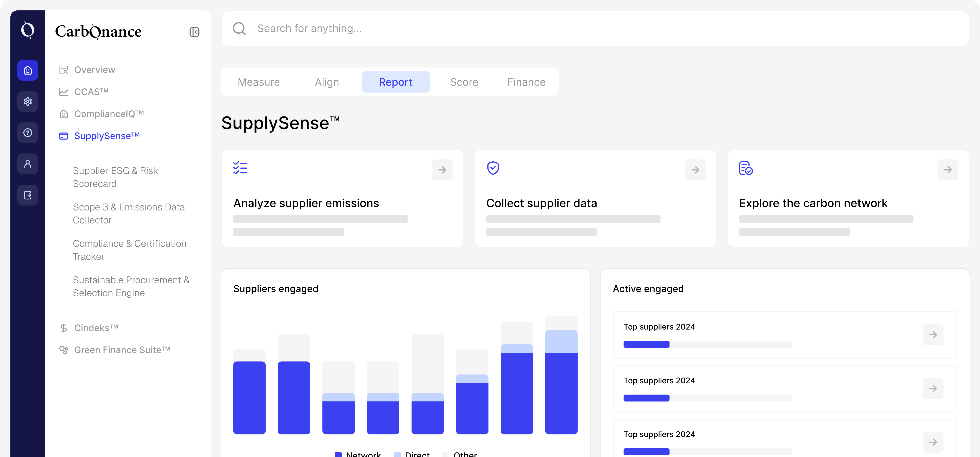The image size is (980, 457).
Task: Click the shield icon on Collect supplier data card
Action: tap(493, 168)
